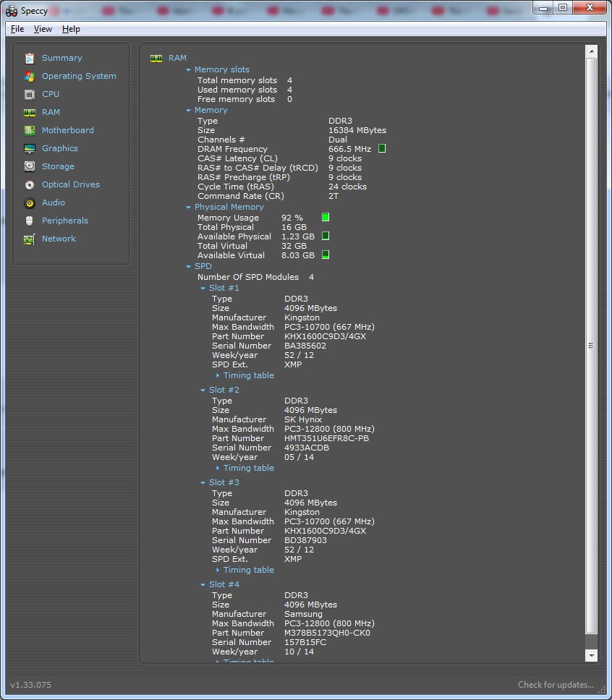Collapse the Memory slots section
Screen dimensions: 612x700
point(189,70)
